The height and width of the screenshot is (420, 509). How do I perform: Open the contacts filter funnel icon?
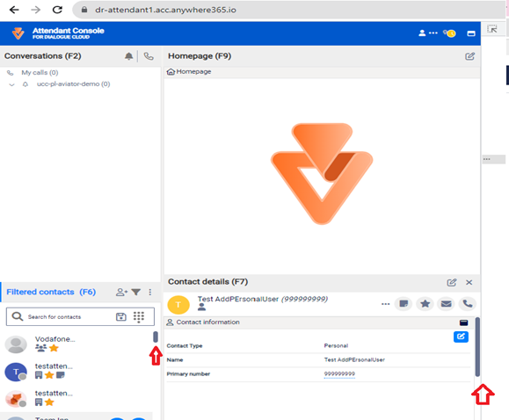(x=136, y=292)
